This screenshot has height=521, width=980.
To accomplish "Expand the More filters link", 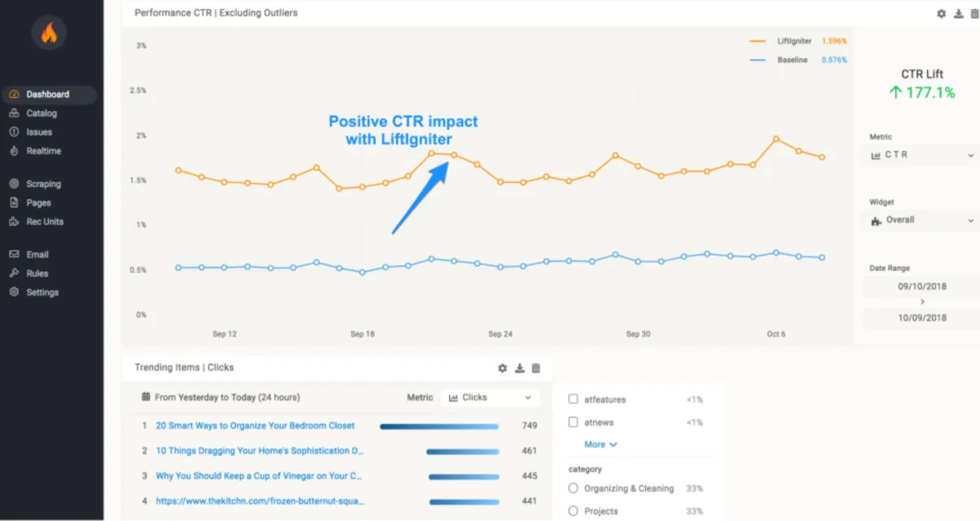I will point(600,444).
